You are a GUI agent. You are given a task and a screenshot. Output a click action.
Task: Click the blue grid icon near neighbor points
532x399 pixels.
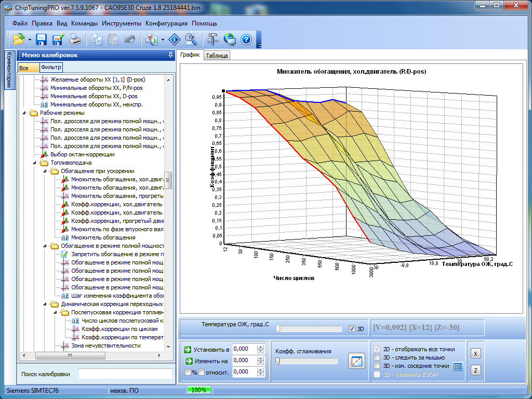click(457, 366)
